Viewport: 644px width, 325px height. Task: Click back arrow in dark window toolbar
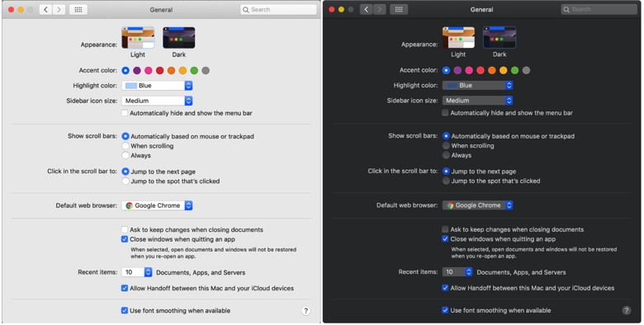pos(367,9)
